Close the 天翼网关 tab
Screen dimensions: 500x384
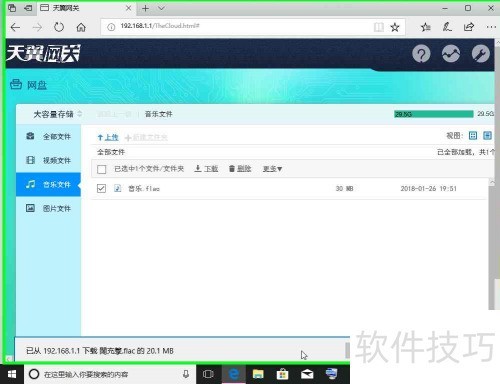coord(128,8)
